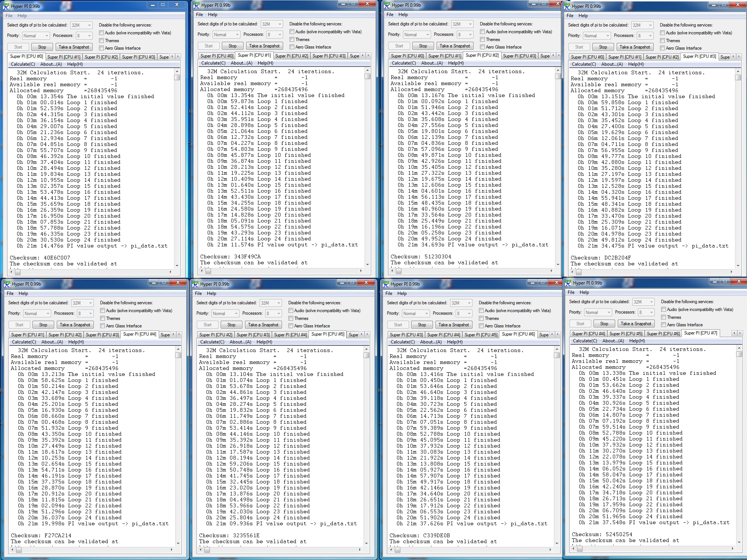Image resolution: width=747 pixels, height=560 pixels.
Task: Tick Aero Glass Interface in CPU #7 active window
Action: pos(664,325)
